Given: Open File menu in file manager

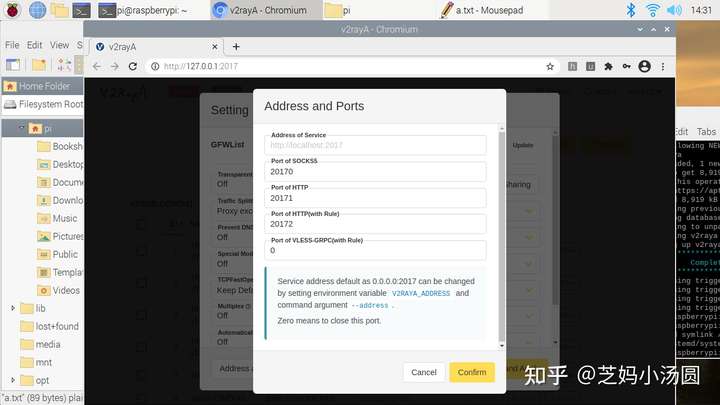Looking at the screenshot, I should coord(12,45).
